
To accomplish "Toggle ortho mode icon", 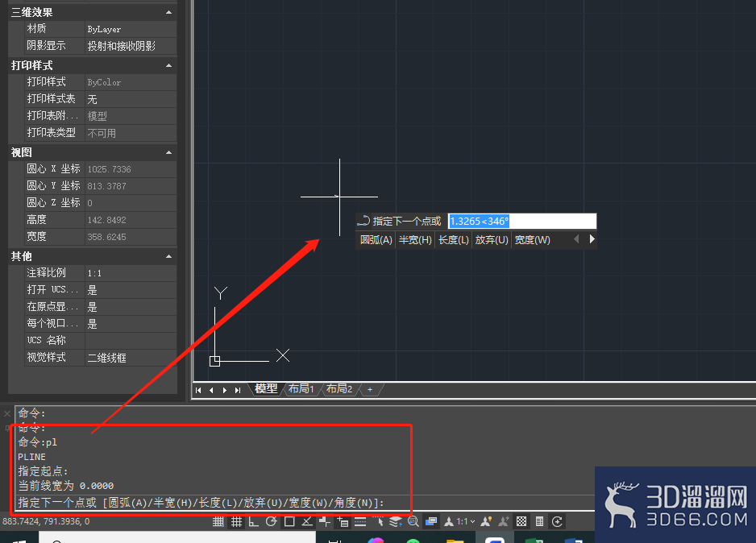I will tap(254, 521).
